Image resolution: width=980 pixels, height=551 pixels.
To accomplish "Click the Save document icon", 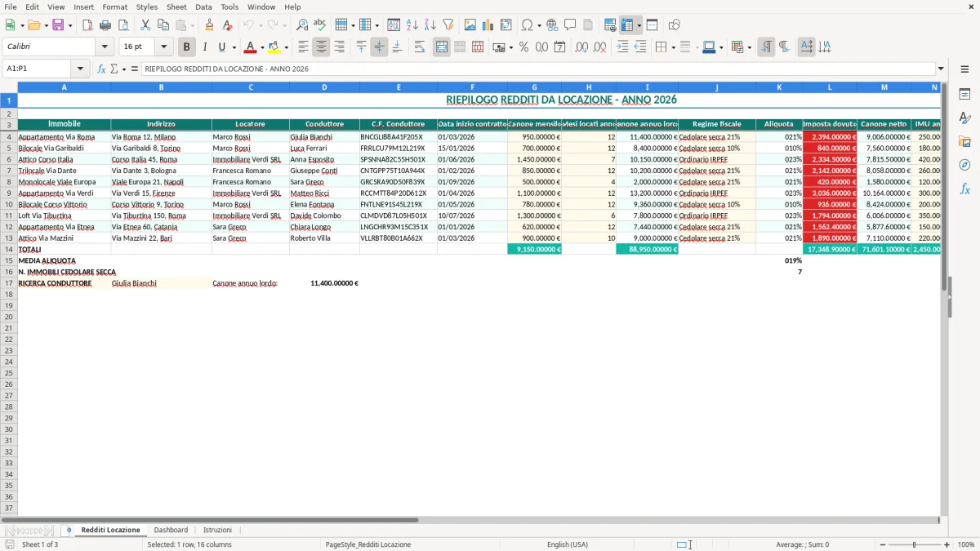I will point(58,25).
